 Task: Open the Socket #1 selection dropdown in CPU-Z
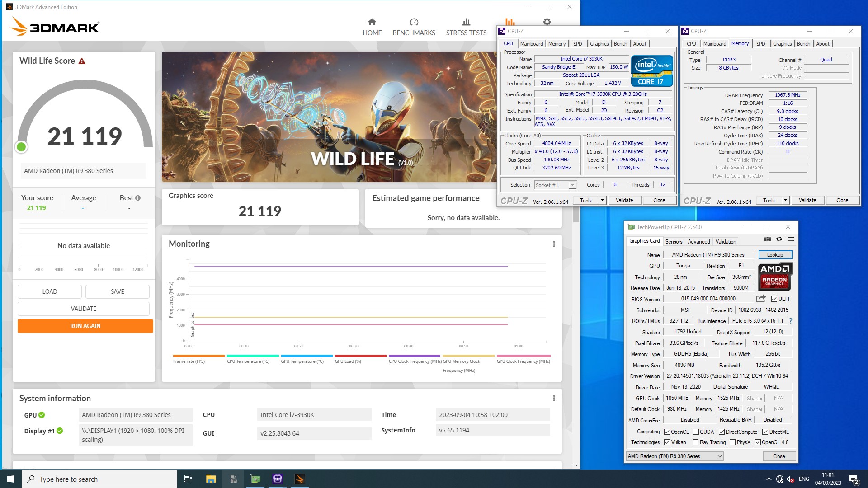click(x=555, y=185)
